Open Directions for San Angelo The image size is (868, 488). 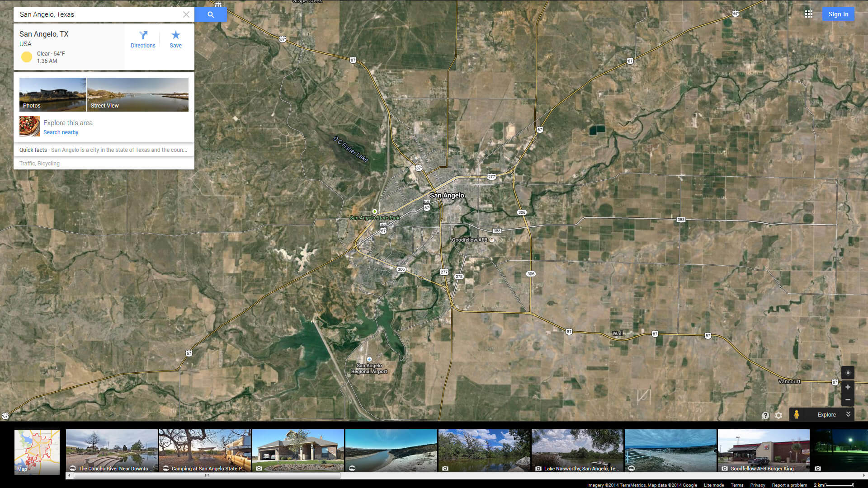[x=143, y=39]
